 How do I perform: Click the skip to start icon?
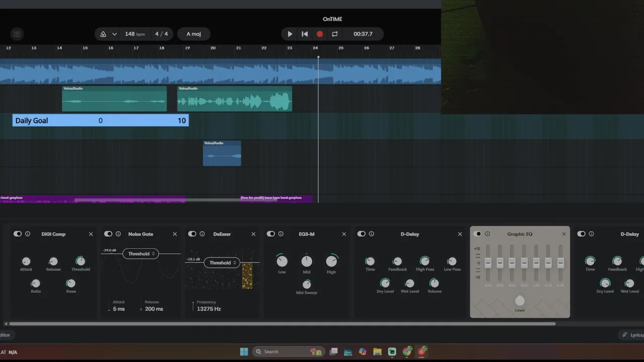(304, 34)
